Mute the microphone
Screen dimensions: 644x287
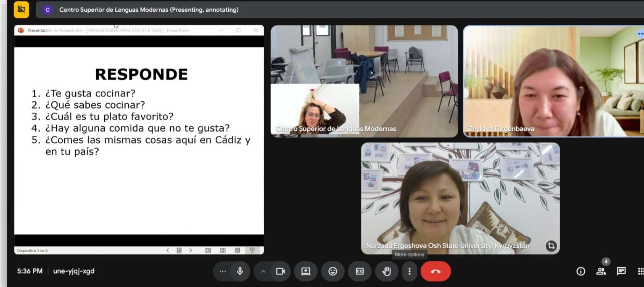point(240,271)
